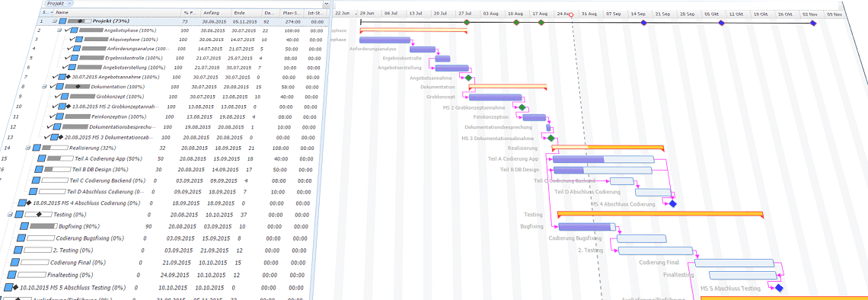Click the blue icon of Finaltesting (0%) row
This screenshot has width=868, height=300.
11,275
